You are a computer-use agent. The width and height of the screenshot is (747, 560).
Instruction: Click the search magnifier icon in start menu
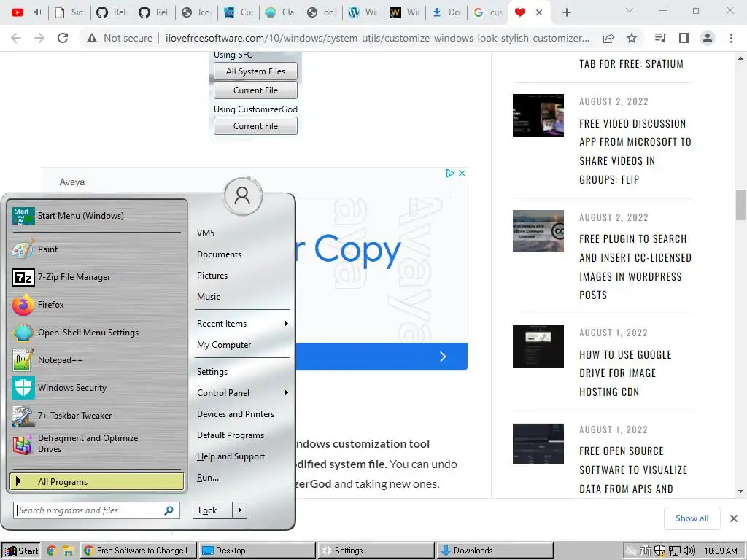click(x=169, y=510)
